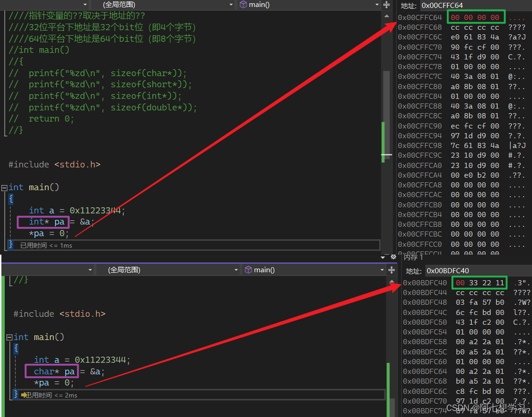Image resolution: width=532 pixels, height=417 pixels.
Task: Click the split-window icon in the lower editor
Action: click(x=391, y=270)
